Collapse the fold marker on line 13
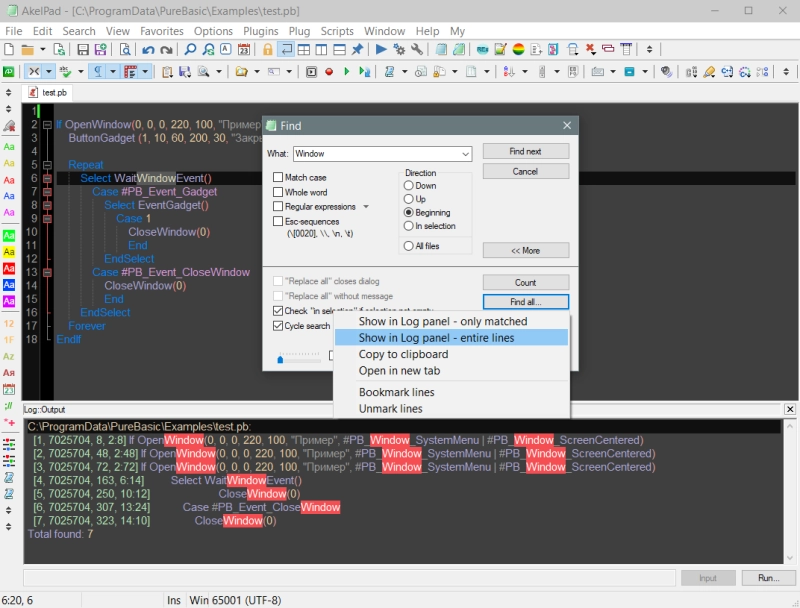Image resolution: width=800 pixels, height=608 pixels. pos(47,272)
